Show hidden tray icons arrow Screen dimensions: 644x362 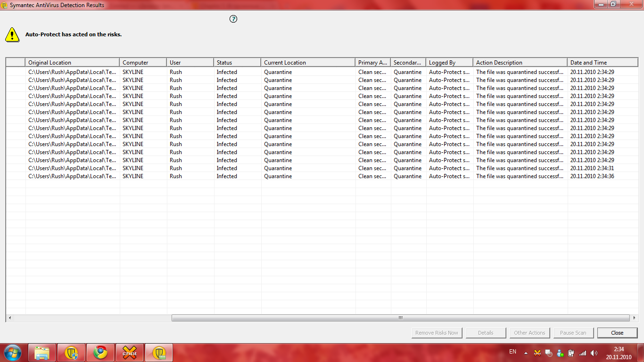526,353
